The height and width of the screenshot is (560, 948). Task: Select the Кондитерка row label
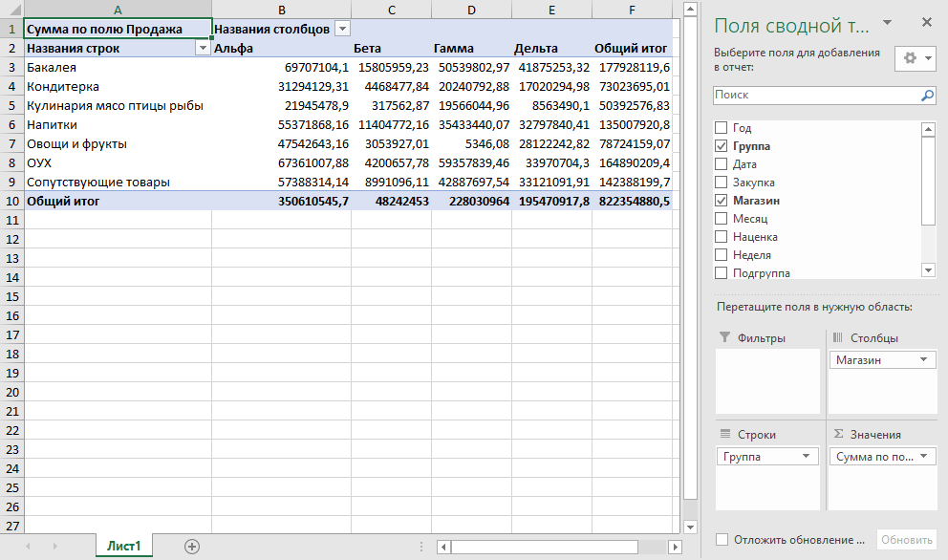pos(118,86)
